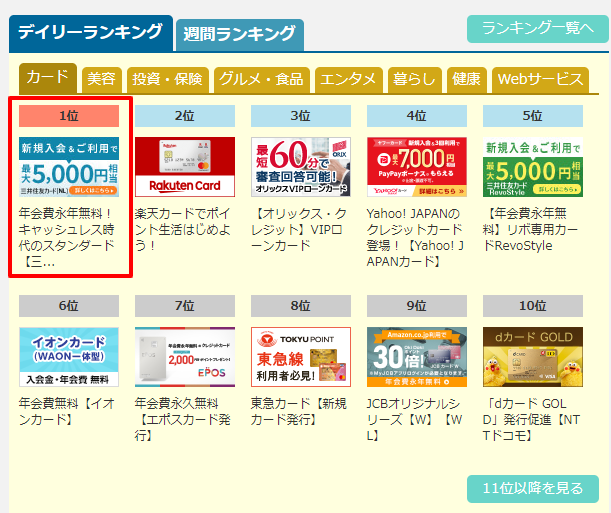Select the エンタメ category tab

[349, 80]
